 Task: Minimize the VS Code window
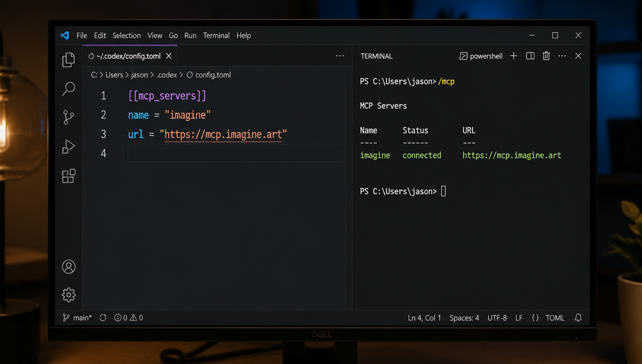(532, 35)
